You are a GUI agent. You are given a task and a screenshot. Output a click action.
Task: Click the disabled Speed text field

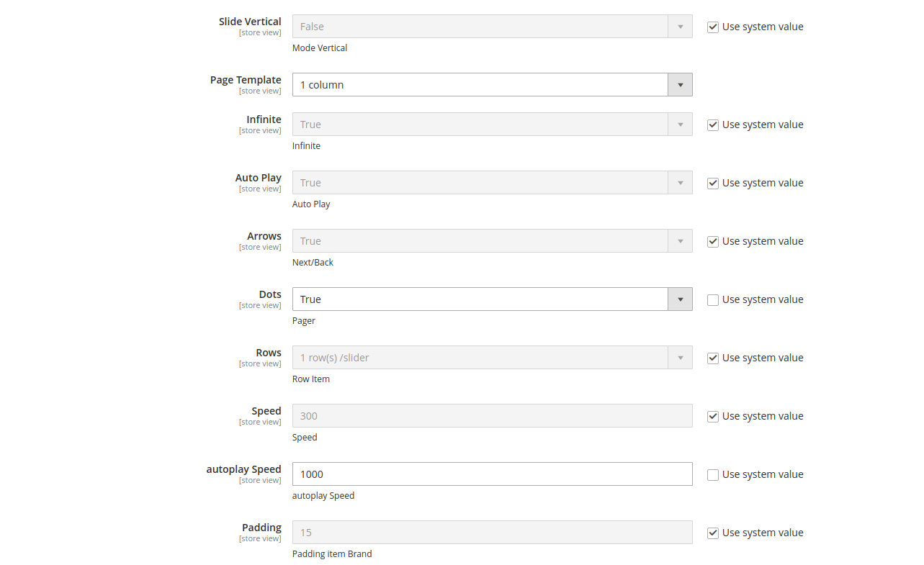click(492, 416)
